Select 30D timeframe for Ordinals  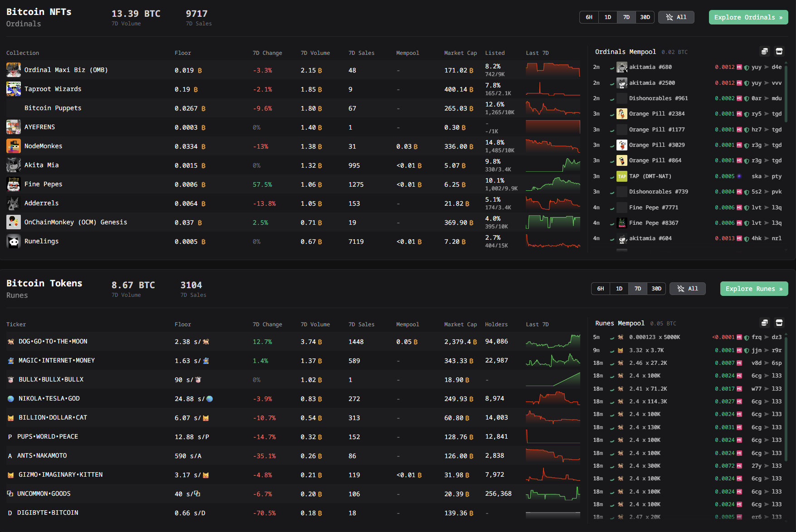coord(645,17)
